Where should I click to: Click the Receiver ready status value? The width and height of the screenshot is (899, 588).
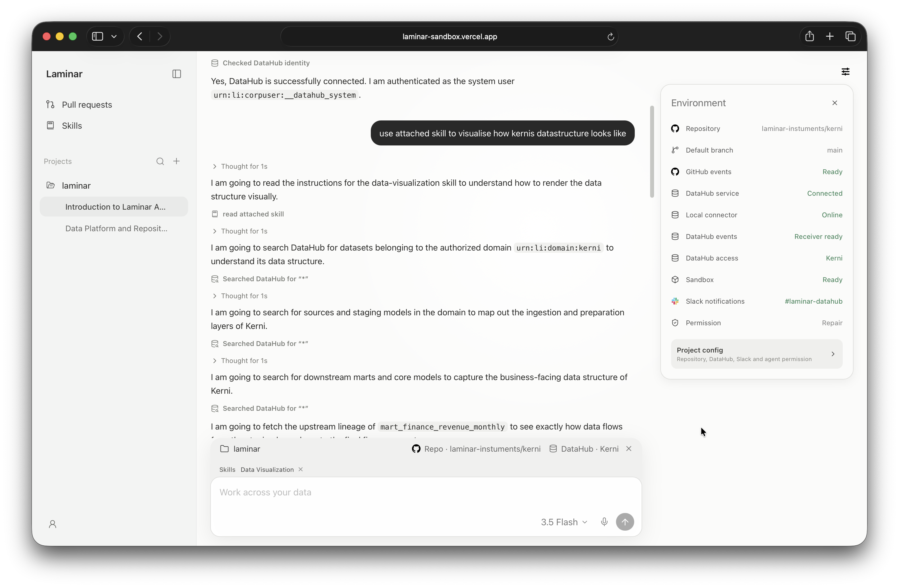[818, 237]
